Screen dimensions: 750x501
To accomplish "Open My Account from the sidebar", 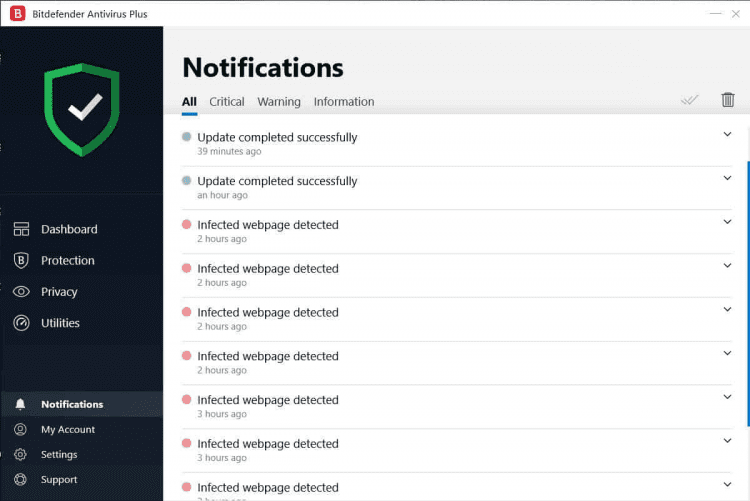I will (x=68, y=429).
